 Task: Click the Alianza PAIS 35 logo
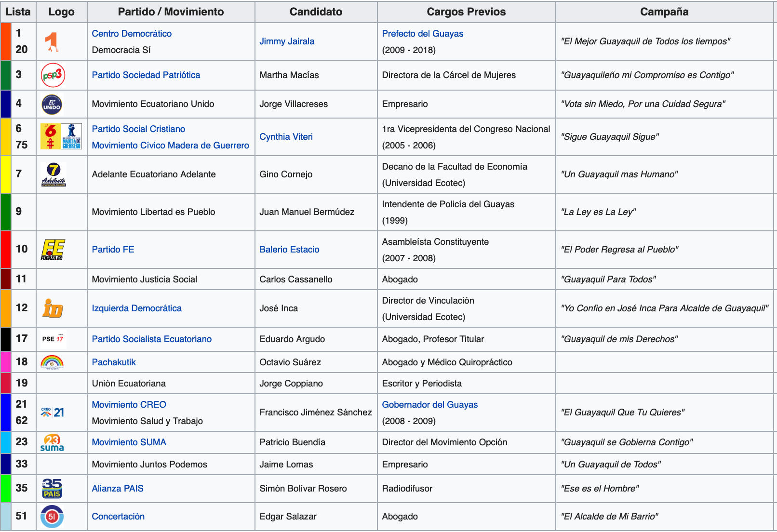[52, 489]
